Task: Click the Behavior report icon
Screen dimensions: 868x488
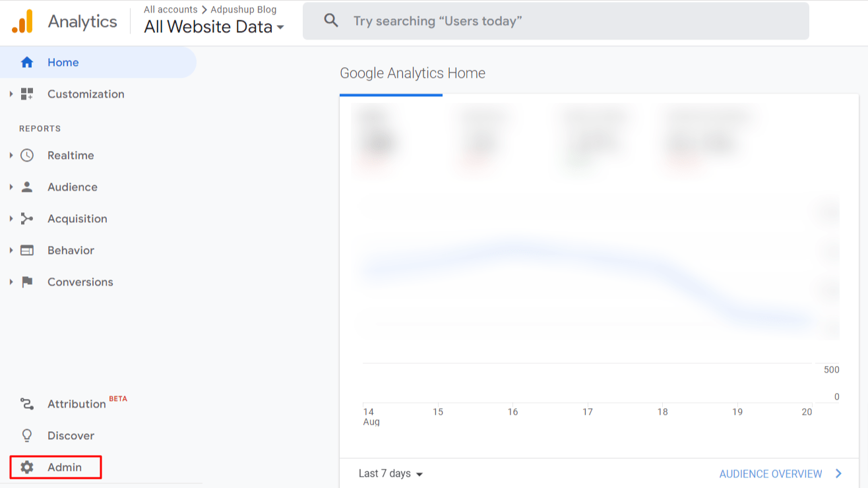Action: [x=26, y=250]
